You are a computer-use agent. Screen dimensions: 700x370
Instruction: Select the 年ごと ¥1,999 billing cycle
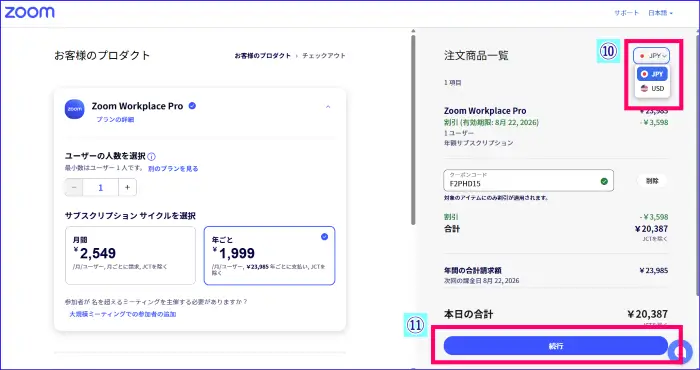click(270, 255)
